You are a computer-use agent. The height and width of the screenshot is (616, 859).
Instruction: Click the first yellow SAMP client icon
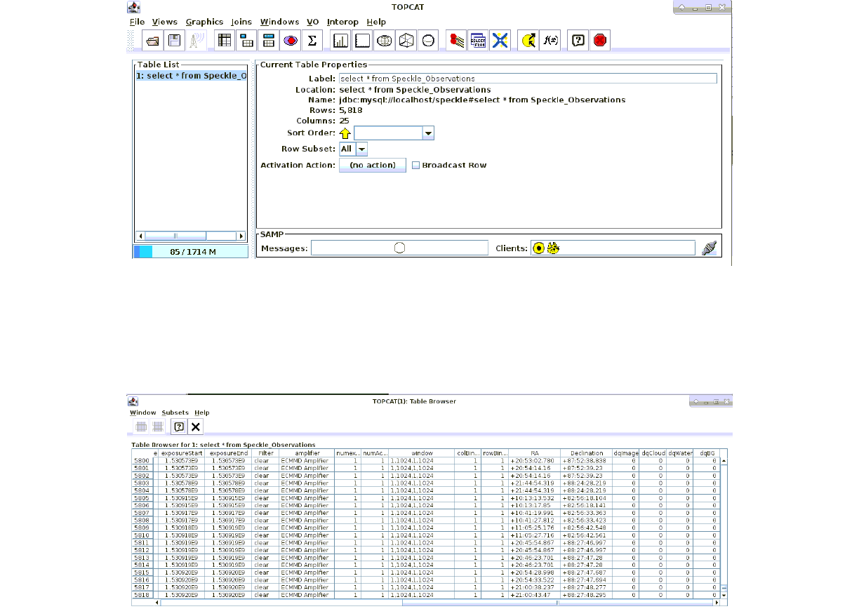(x=539, y=248)
